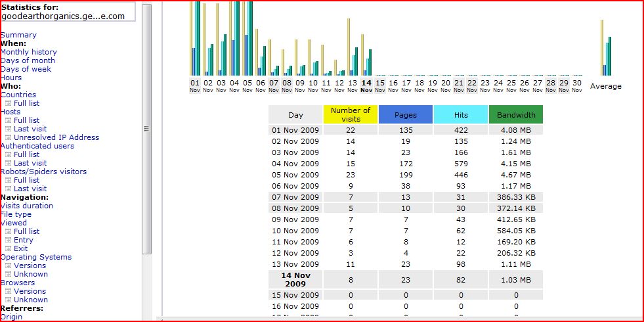Open Authenticated users report
The height and width of the screenshot is (322, 644).
(38, 146)
